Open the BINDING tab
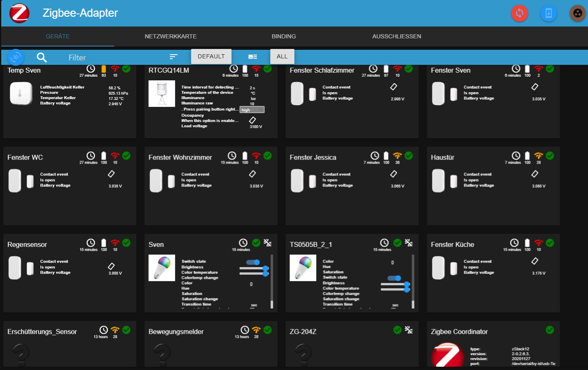The height and width of the screenshot is (370, 588). tap(284, 36)
